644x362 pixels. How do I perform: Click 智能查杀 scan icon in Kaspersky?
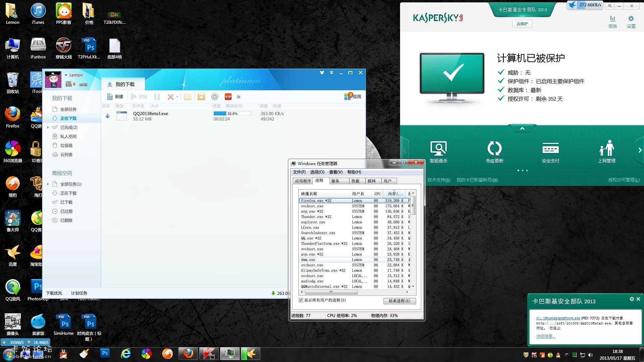click(x=438, y=152)
